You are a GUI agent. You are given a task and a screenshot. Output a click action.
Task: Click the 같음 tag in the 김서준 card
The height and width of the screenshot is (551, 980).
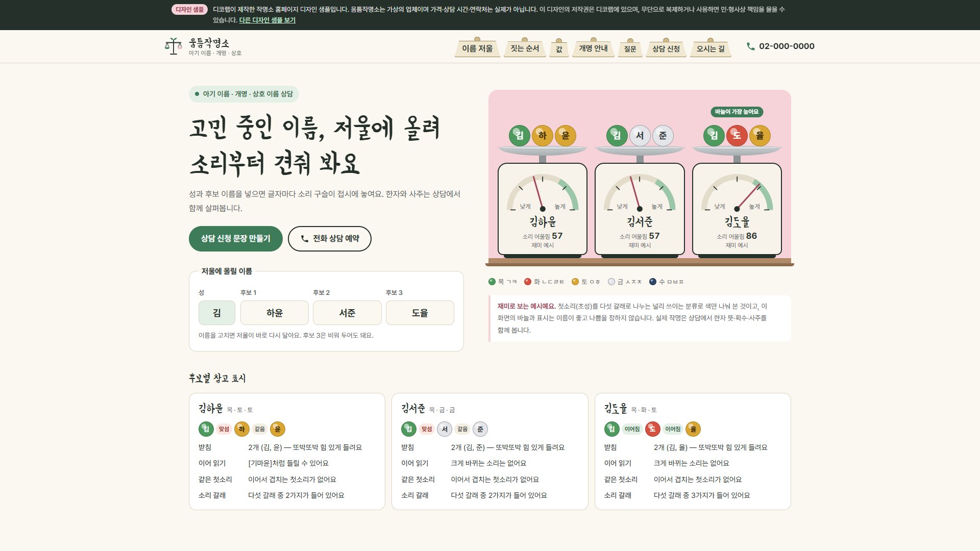tap(462, 429)
